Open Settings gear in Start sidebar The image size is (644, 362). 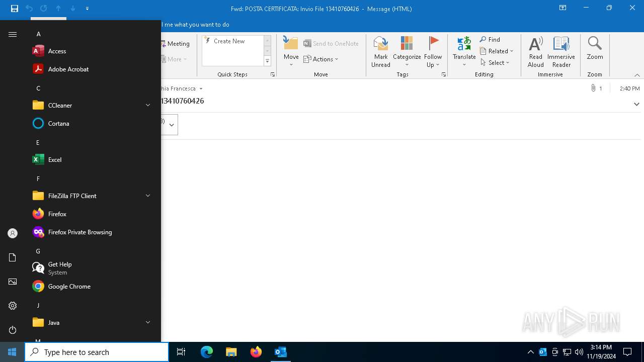click(13, 306)
